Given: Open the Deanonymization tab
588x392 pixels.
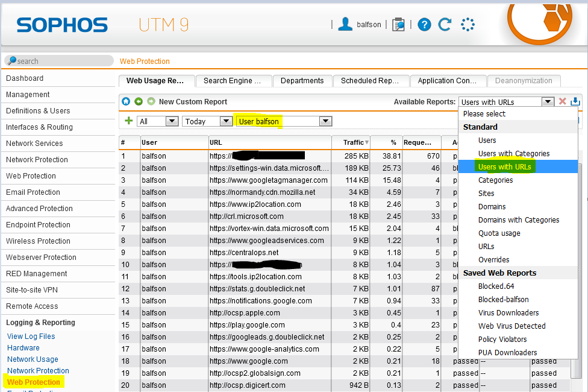Looking at the screenshot, I should pos(524,81).
